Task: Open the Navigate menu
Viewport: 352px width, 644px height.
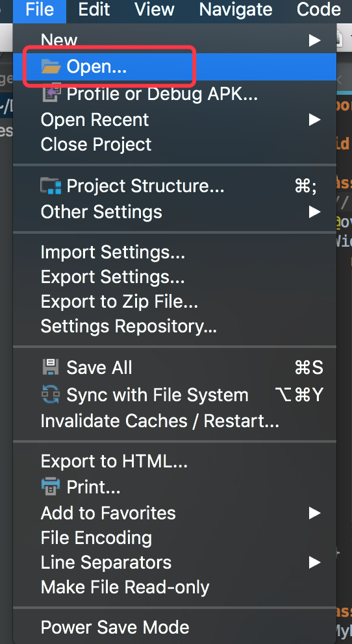Action: (236, 9)
